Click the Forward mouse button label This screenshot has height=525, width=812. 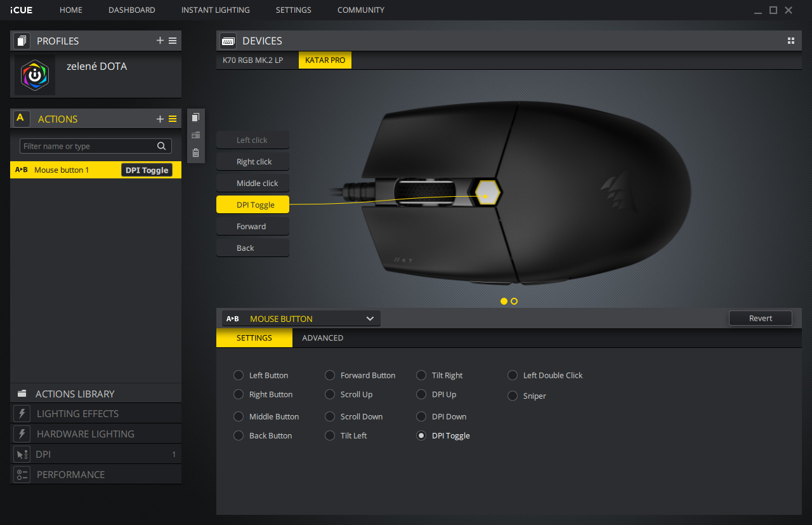click(x=252, y=227)
